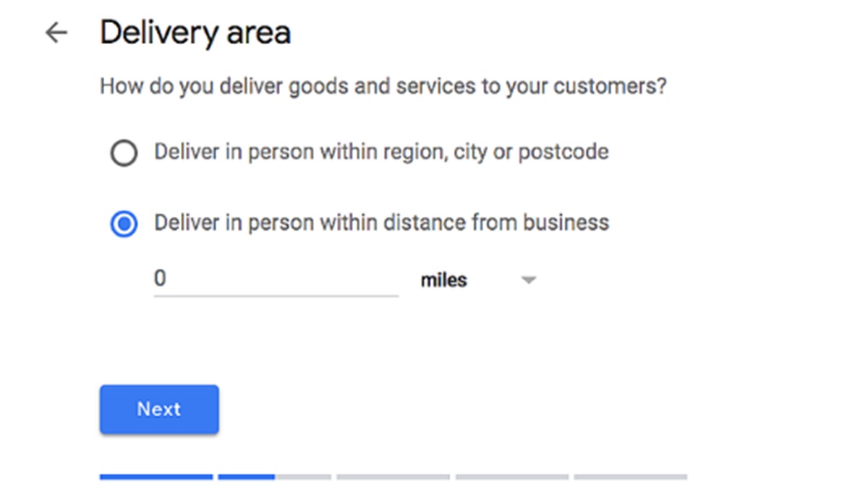This screenshot has height=491, width=868.
Task: Click the back arrow beside Delivery area
Action: [x=56, y=33]
